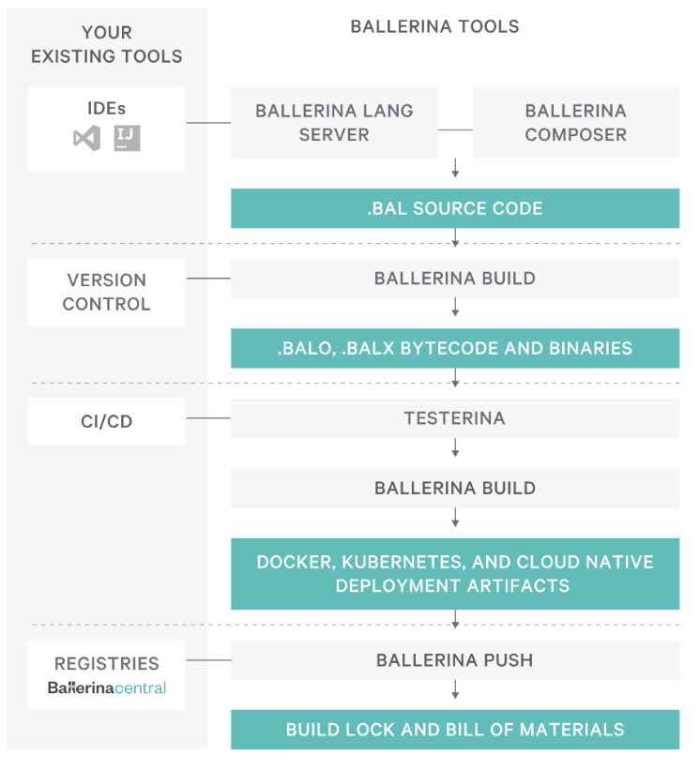Click the Ballerina Tools heading
The height and width of the screenshot is (770, 700).
point(434,26)
